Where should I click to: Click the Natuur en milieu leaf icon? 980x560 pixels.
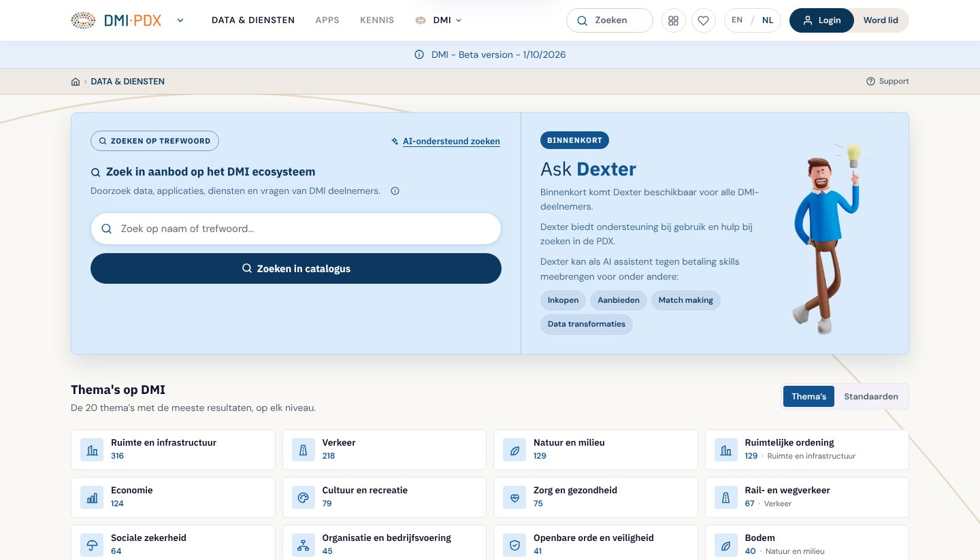click(x=514, y=450)
